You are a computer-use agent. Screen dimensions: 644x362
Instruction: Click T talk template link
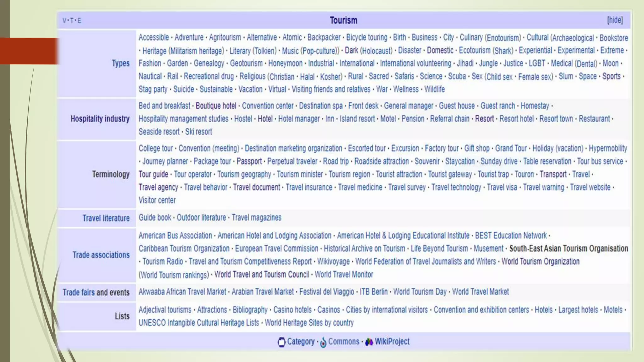coord(72,21)
